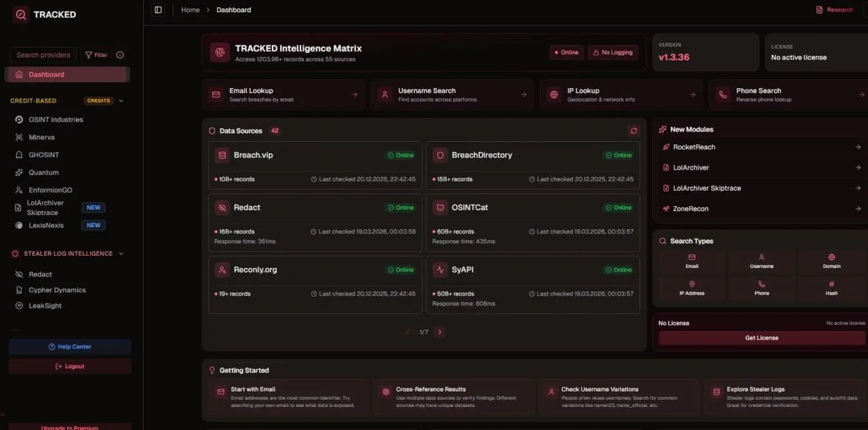The height and width of the screenshot is (430, 868).
Task: Collapse the Stealer Log Intelligence chevron
Action: (121, 254)
